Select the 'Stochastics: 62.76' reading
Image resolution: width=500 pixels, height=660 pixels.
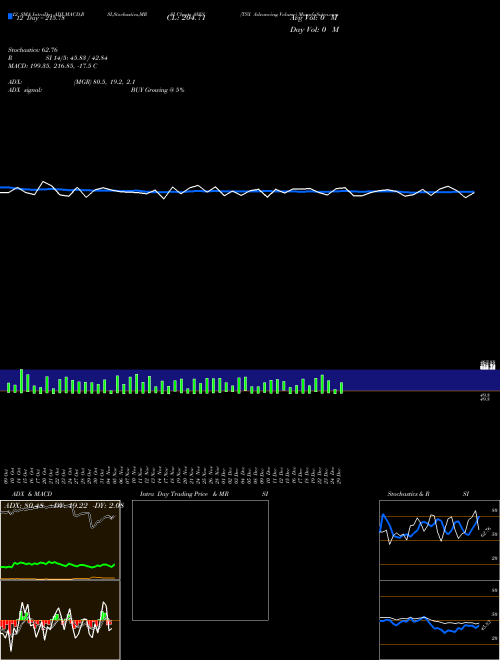(x=32, y=50)
